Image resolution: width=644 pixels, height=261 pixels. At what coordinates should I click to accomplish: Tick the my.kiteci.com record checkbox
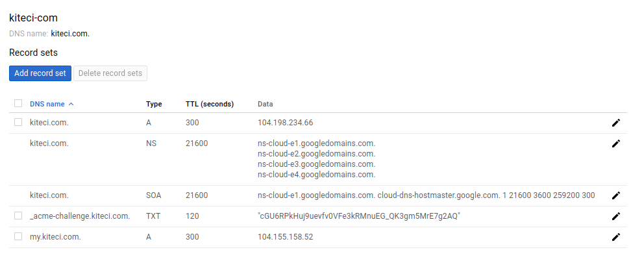point(18,236)
